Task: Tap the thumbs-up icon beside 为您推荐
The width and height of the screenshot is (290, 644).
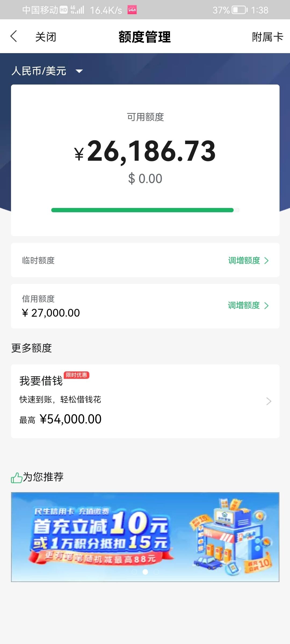Action: (x=17, y=478)
